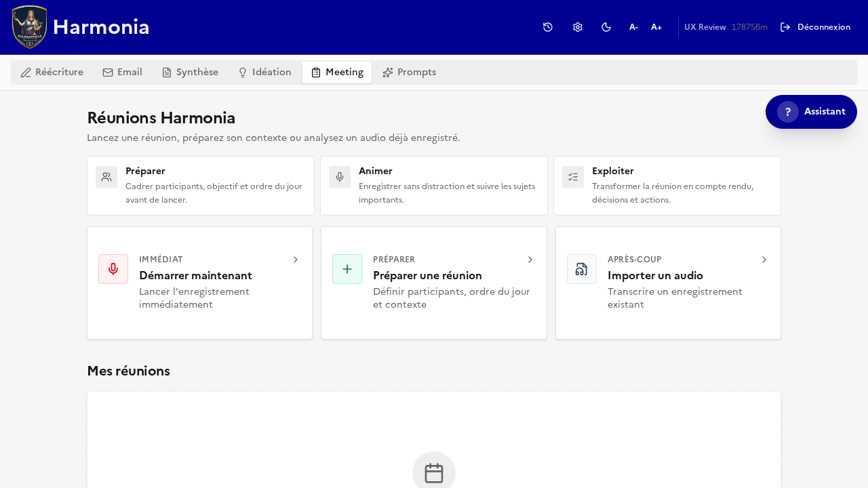Click the Préparer participants icon
This screenshot has height=488, width=868.
106,177
